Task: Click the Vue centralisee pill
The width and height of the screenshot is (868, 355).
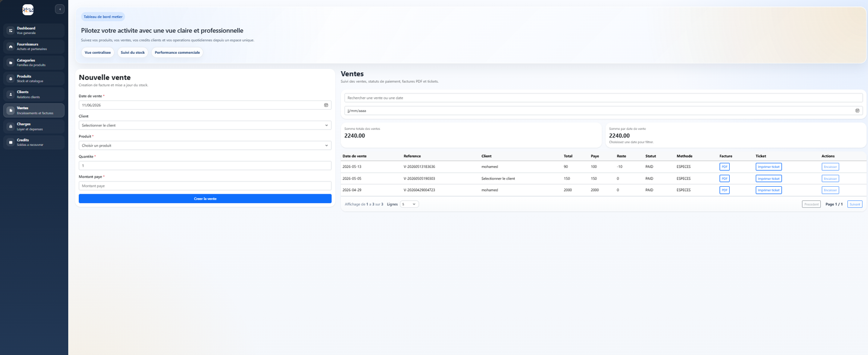Action: click(98, 53)
